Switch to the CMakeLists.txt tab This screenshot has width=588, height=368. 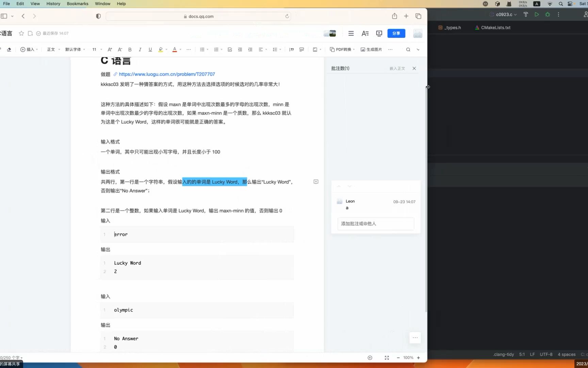[x=495, y=28]
